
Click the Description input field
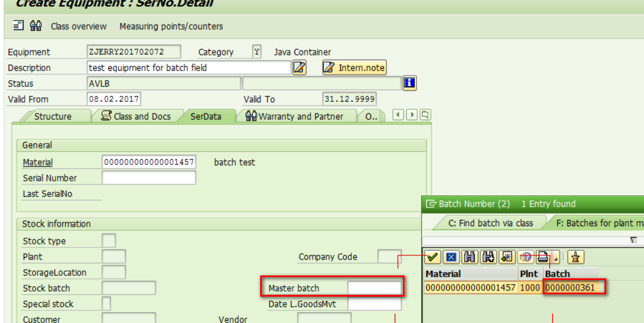pos(189,68)
